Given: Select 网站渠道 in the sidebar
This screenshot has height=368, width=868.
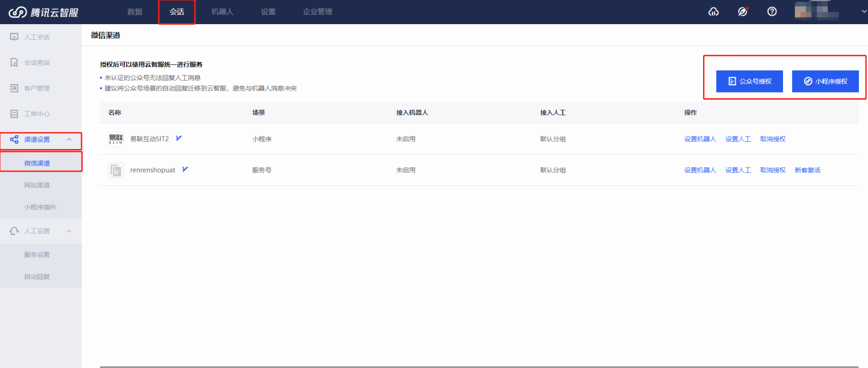Looking at the screenshot, I should [x=37, y=185].
